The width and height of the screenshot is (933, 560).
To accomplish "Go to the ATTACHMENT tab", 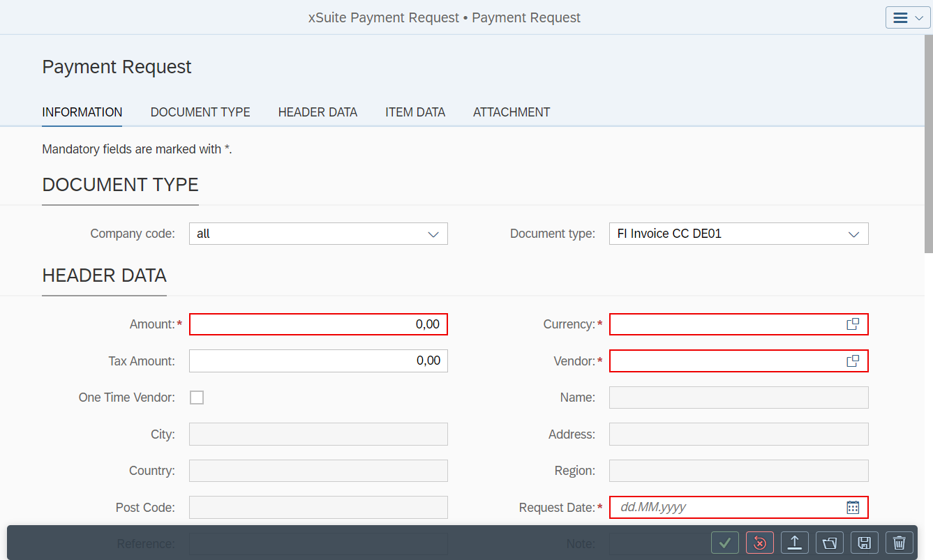I will coord(512,112).
